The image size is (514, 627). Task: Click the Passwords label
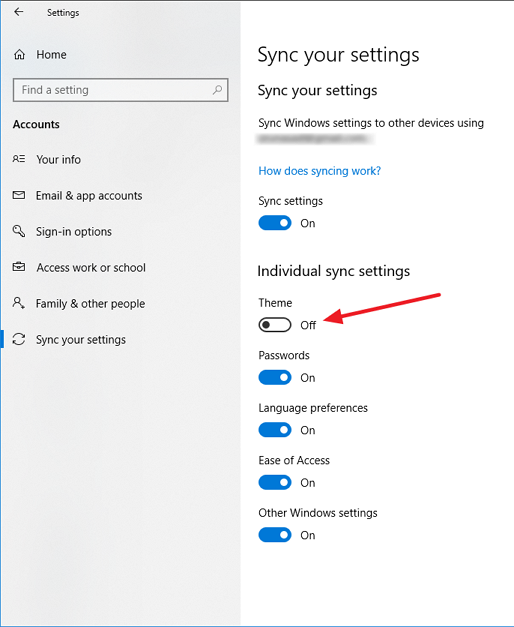click(284, 355)
